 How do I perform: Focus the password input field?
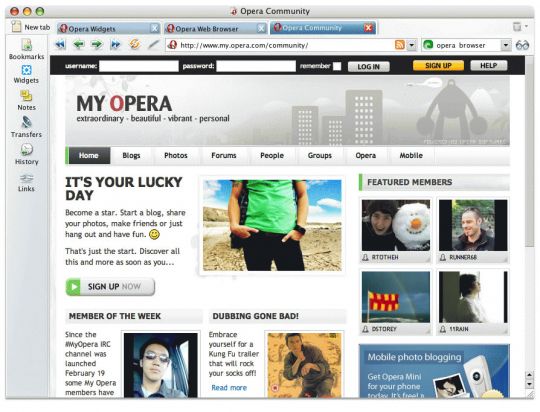pyautogui.click(x=256, y=66)
